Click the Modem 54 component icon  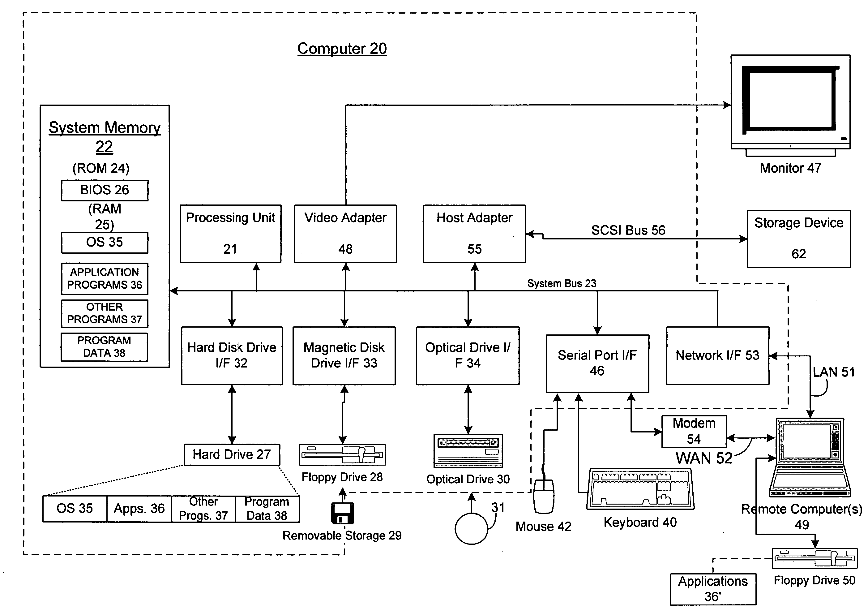[692, 429]
